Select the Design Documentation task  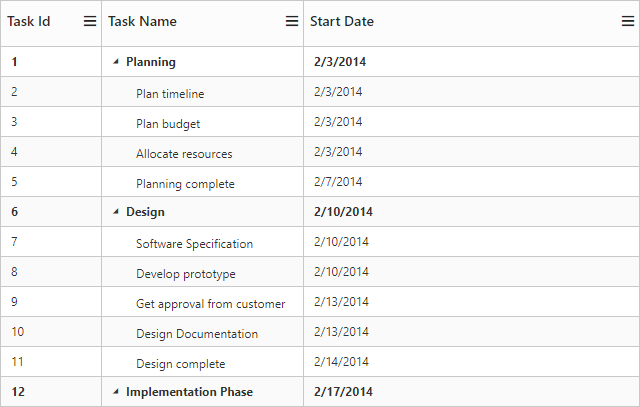point(197,333)
